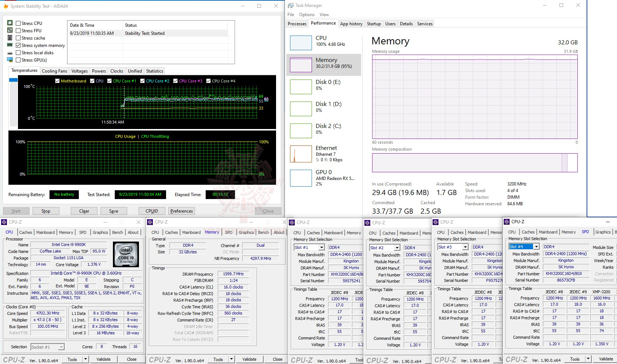
Task: Click the title icon of the CPU-Z Slot #4 window
Action: (507, 221)
